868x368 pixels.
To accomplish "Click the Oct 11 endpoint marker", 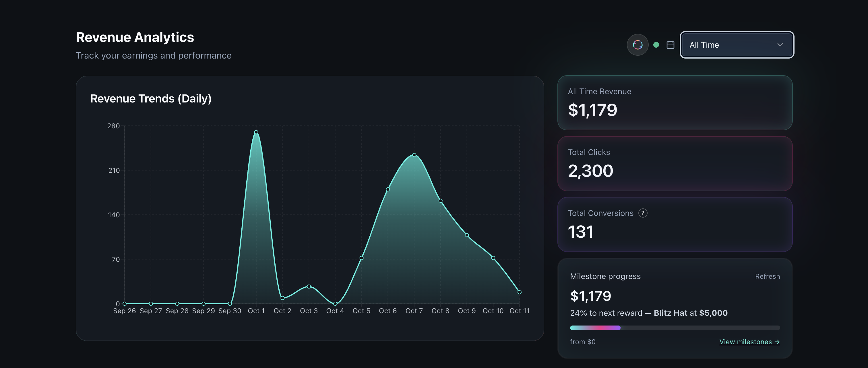I will tap(519, 292).
